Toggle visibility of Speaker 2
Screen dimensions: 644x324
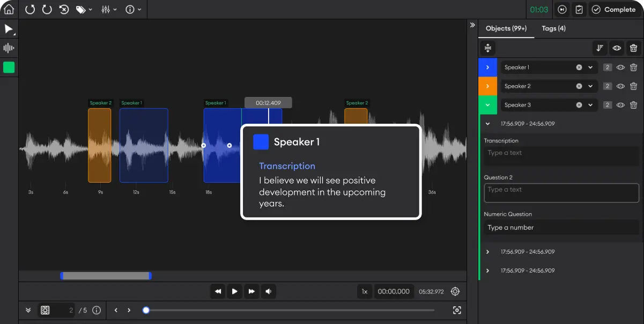620,86
